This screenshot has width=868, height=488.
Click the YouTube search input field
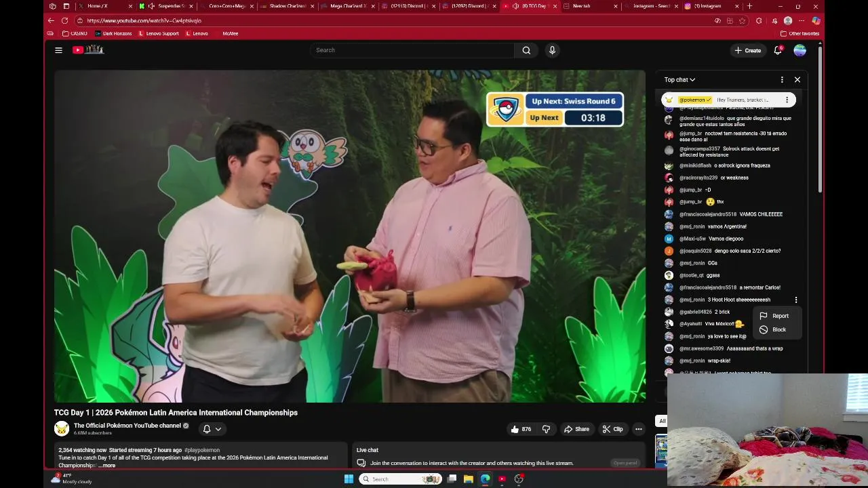[412, 50]
